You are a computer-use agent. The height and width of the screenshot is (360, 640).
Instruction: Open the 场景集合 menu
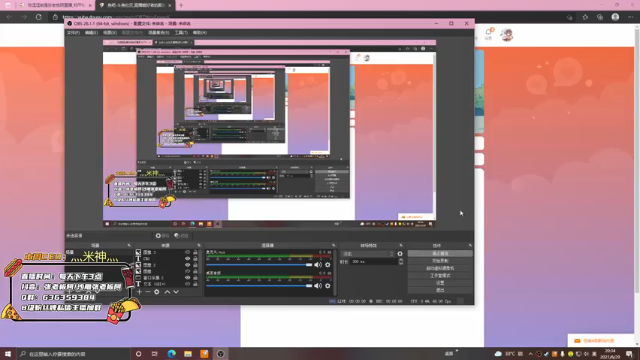158,33
